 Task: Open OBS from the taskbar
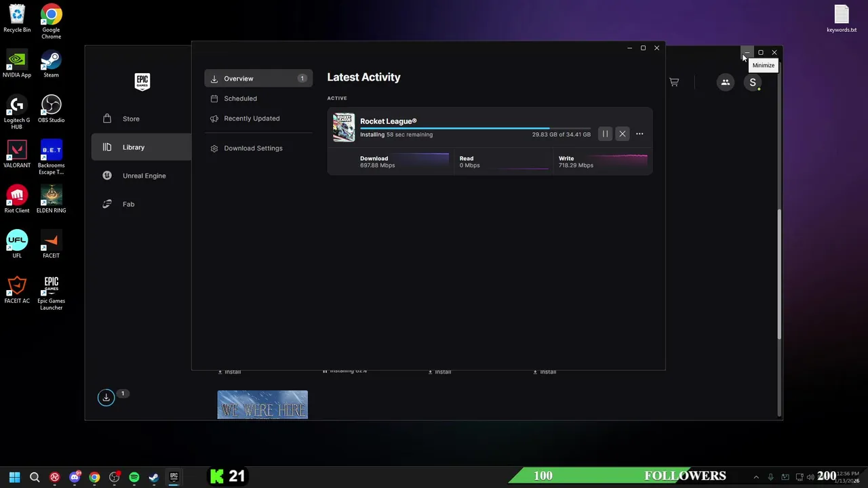pos(114,477)
